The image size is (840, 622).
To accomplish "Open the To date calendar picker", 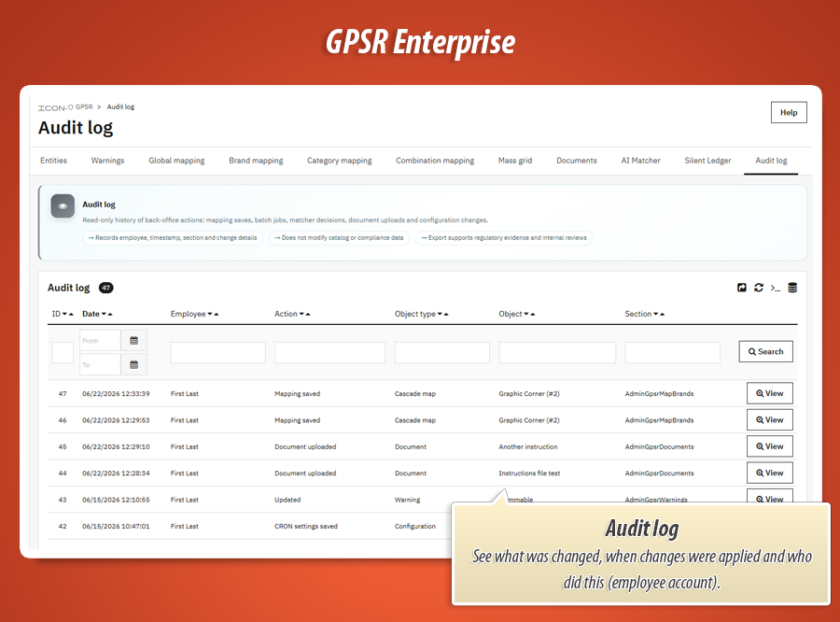I will [133, 364].
